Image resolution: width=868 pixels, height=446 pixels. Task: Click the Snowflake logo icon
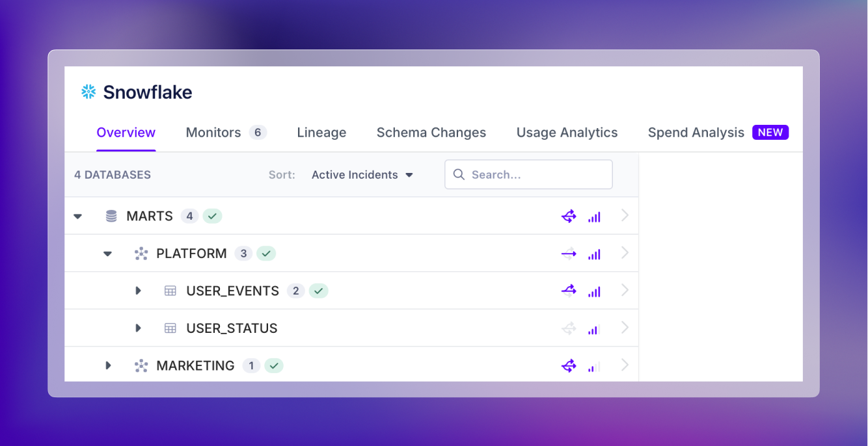click(88, 91)
